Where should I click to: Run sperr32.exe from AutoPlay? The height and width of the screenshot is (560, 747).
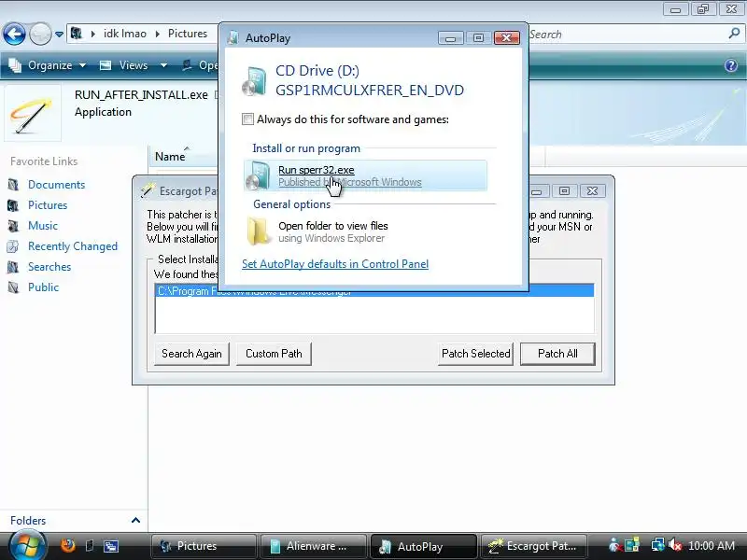(365, 175)
